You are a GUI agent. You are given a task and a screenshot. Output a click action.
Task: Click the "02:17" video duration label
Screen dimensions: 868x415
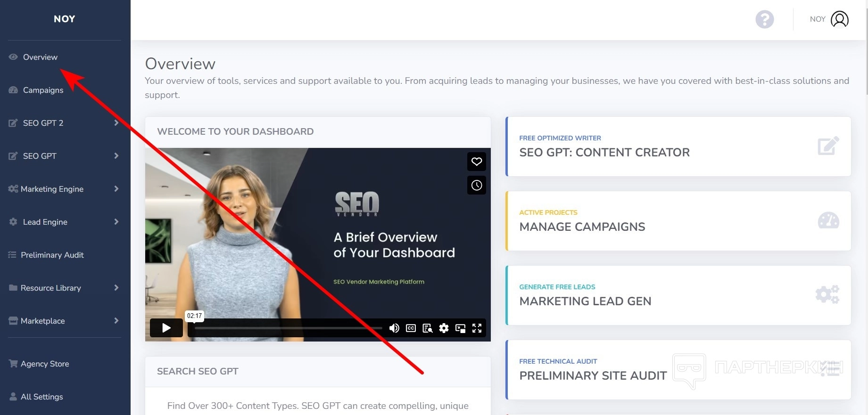(194, 316)
